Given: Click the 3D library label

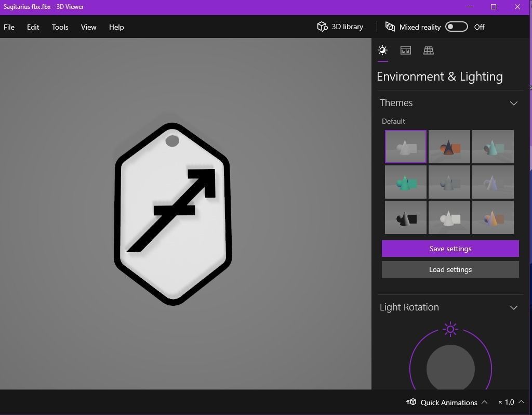Looking at the screenshot, I should 348,27.
